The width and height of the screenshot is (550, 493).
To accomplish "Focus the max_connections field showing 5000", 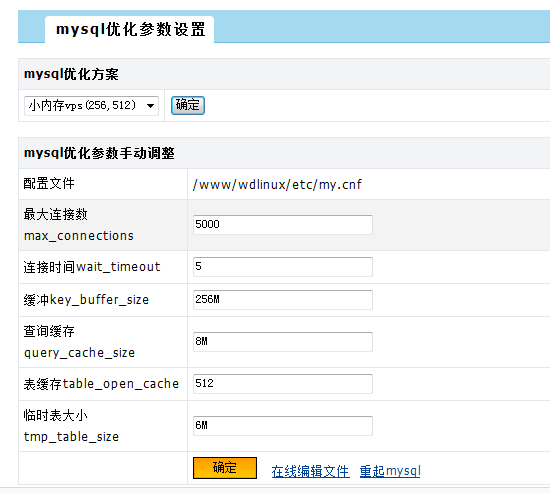I will (283, 225).
